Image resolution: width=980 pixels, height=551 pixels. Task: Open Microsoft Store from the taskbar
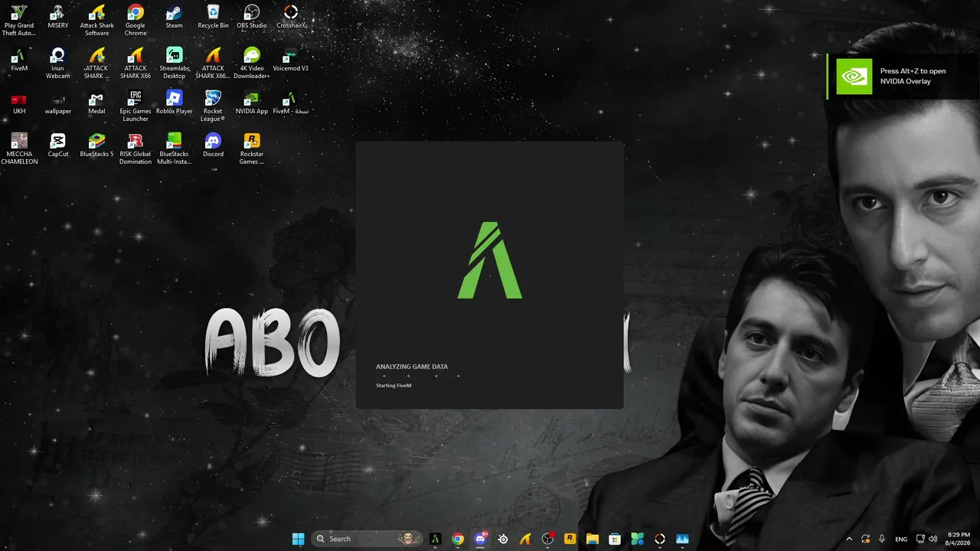pos(615,539)
